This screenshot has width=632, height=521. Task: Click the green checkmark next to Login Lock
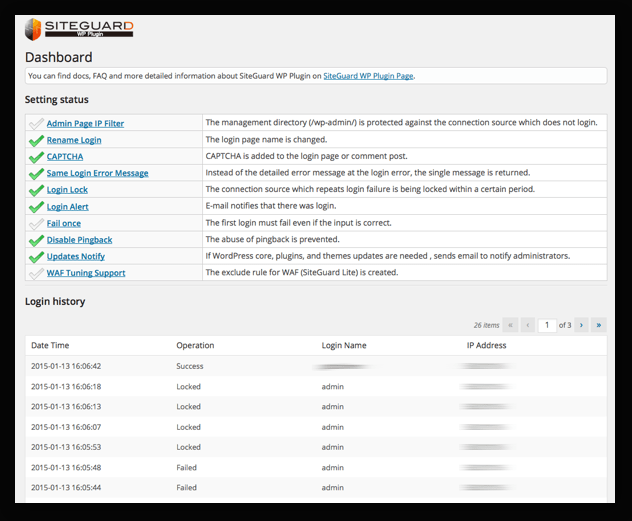36,190
